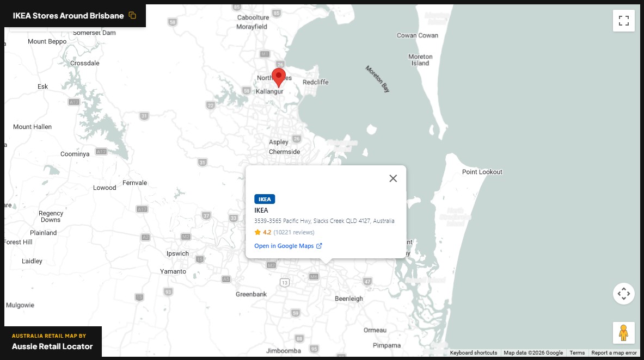Click the IKEA blue logo badge
Screen dimensions: 644x360
[x=265, y=199]
